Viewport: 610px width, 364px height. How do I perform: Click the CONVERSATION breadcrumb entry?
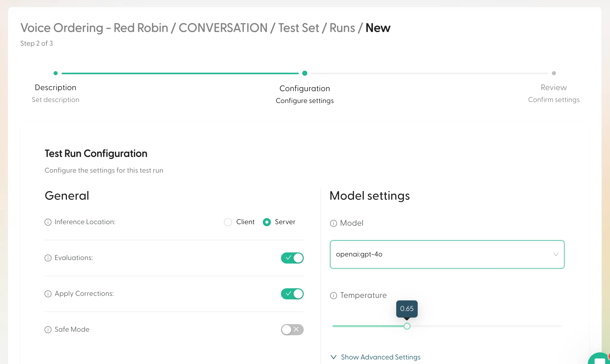pos(223,28)
